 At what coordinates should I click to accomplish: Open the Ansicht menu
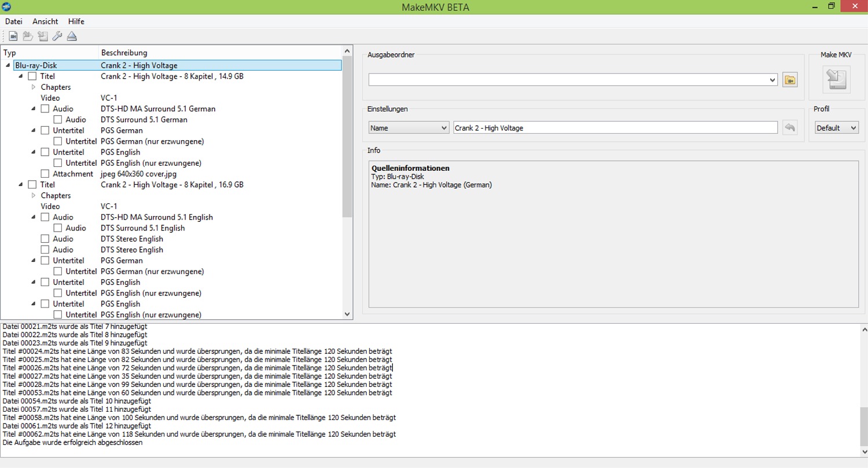(45, 21)
